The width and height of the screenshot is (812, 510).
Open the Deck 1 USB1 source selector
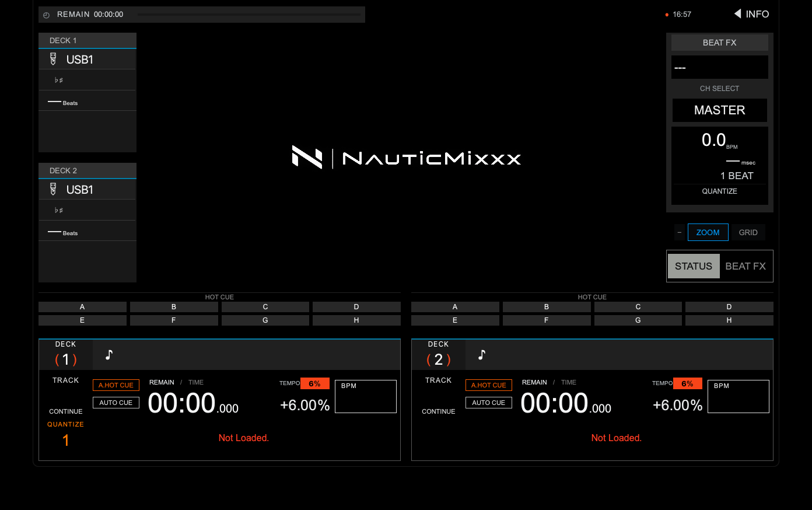point(87,59)
